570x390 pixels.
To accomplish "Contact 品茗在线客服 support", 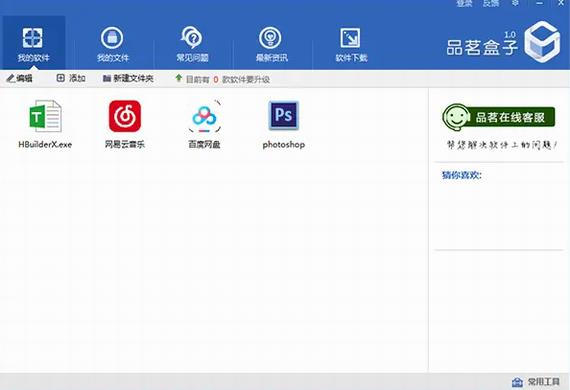I will tap(499, 117).
